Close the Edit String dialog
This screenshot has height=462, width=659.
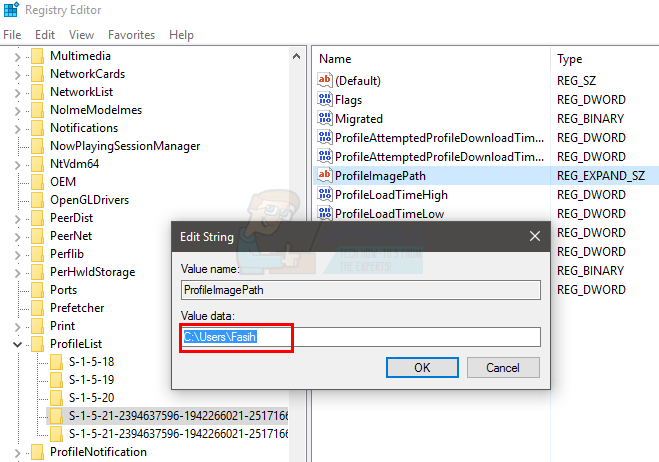535,236
